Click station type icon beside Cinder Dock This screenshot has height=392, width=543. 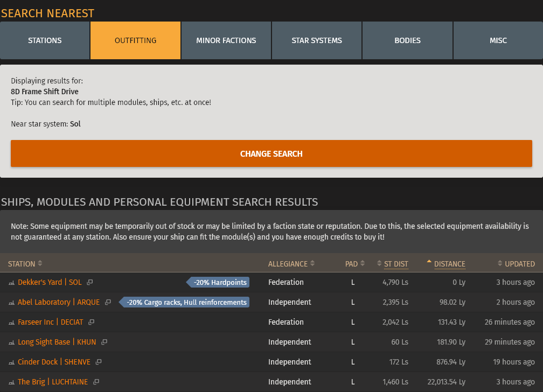[11, 362]
